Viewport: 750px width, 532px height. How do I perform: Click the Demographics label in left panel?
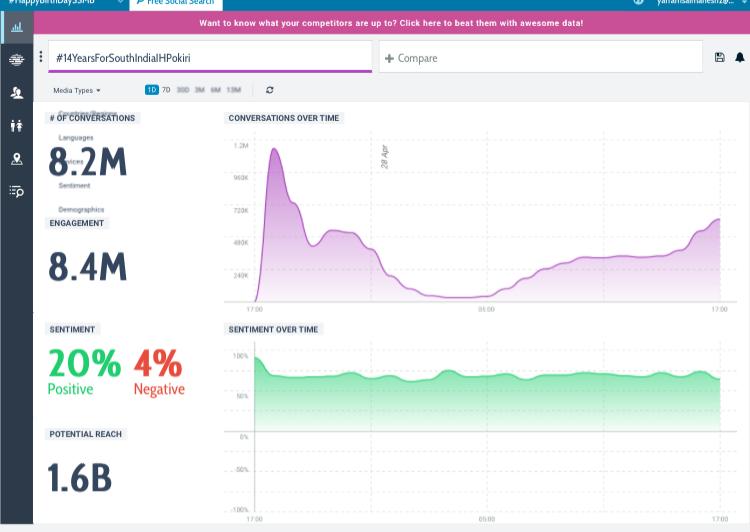coord(81,210)
